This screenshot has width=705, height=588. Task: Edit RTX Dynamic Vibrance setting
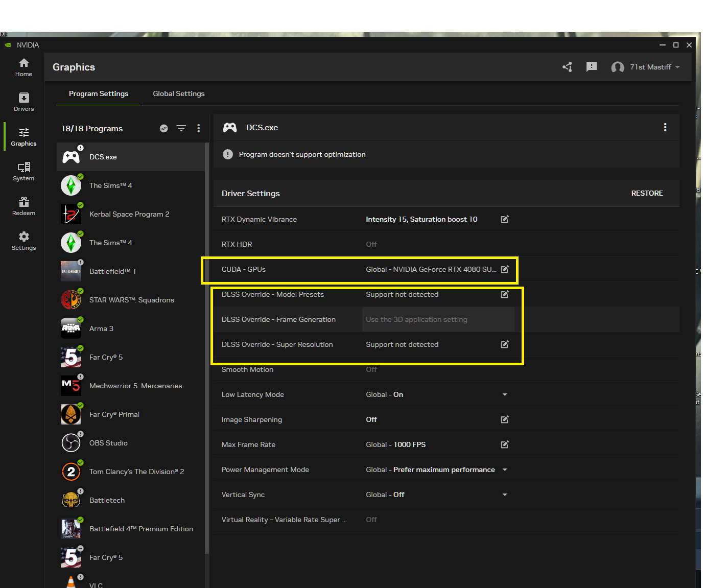[x=505, y=219]
